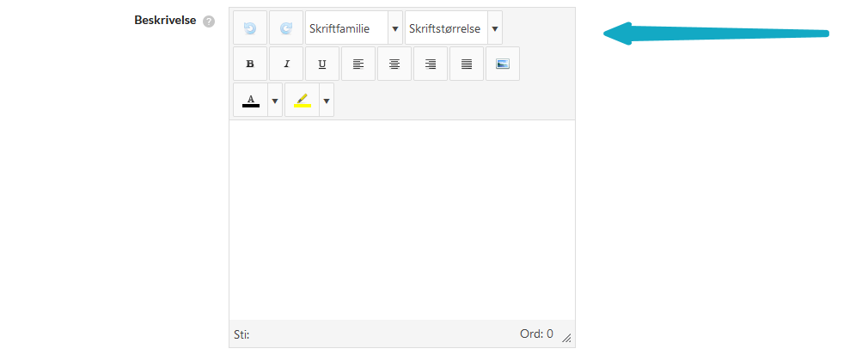
Task: Open the highlight color picker arrow
Action: point(327,101)
